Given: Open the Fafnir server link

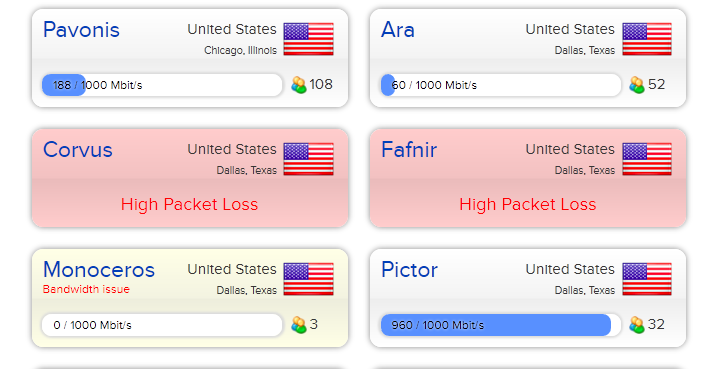Looking at the screenshot, I should pyautogui.click(x=409, y=150).
